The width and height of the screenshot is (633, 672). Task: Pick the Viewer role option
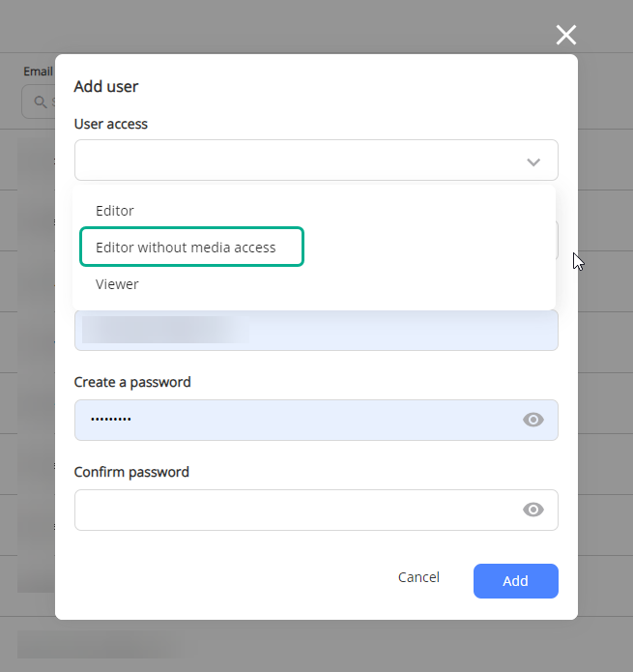[x=117, y=284]
